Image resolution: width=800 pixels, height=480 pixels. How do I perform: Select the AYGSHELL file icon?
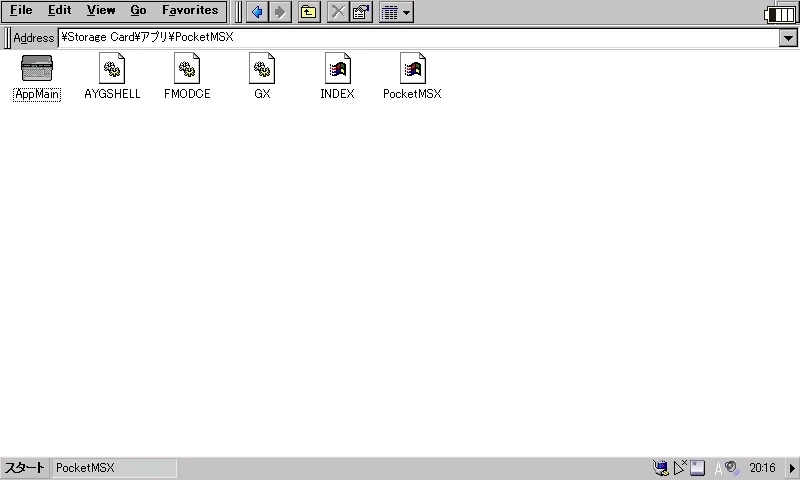[x=112, y=68]
